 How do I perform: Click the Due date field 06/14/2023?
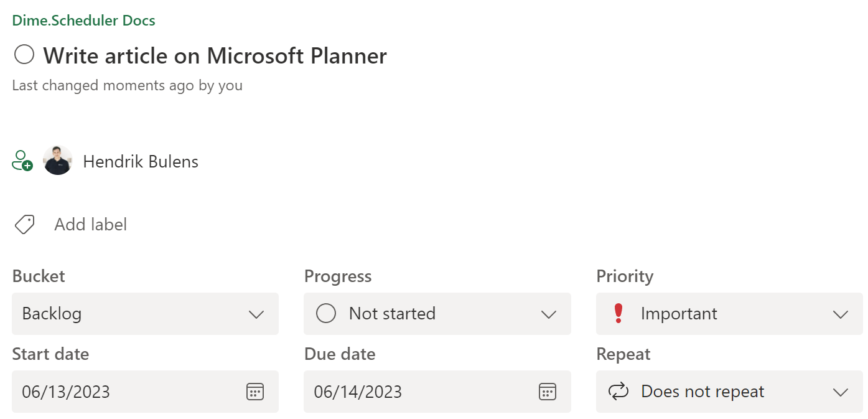(x=358, y=392)
